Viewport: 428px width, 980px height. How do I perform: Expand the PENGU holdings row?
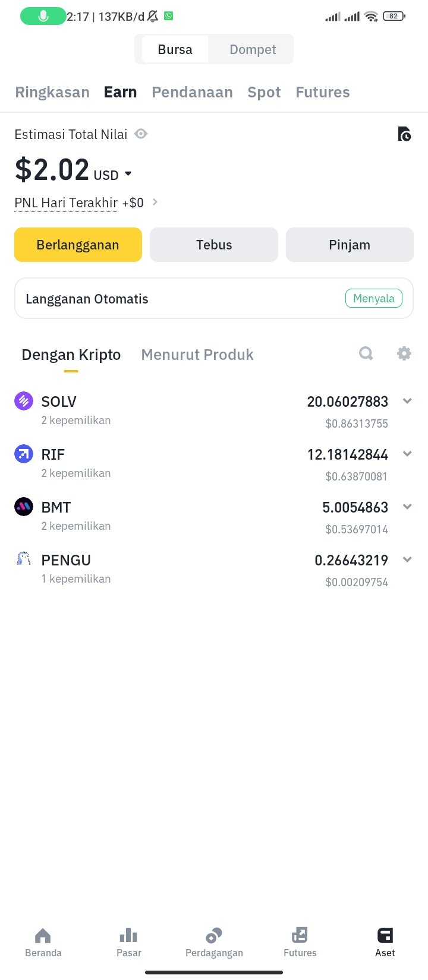407,560
